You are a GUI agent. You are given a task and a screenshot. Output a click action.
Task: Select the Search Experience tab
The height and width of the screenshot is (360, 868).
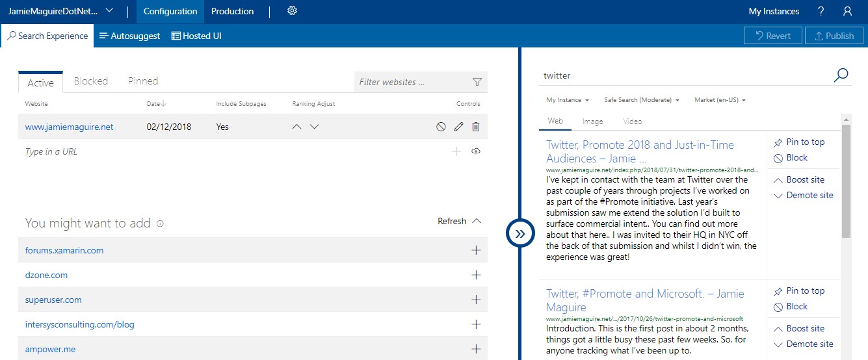[x=47, y=36]
